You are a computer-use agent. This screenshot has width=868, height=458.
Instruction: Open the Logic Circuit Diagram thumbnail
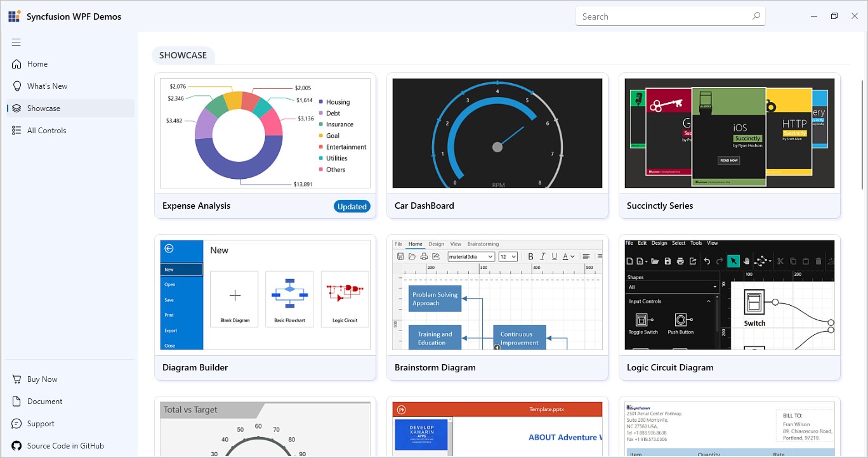tap(730, 295)
